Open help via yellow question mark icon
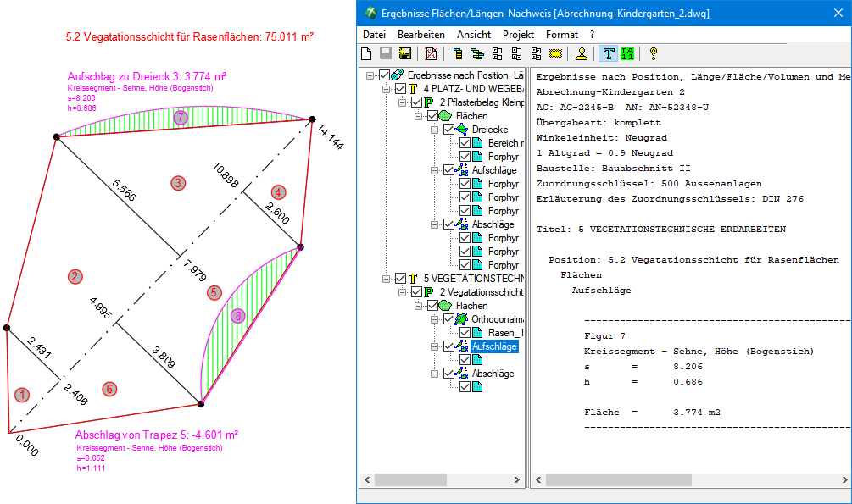The height and width of the screenshot is (504, 852). click(x=654, y=54)
